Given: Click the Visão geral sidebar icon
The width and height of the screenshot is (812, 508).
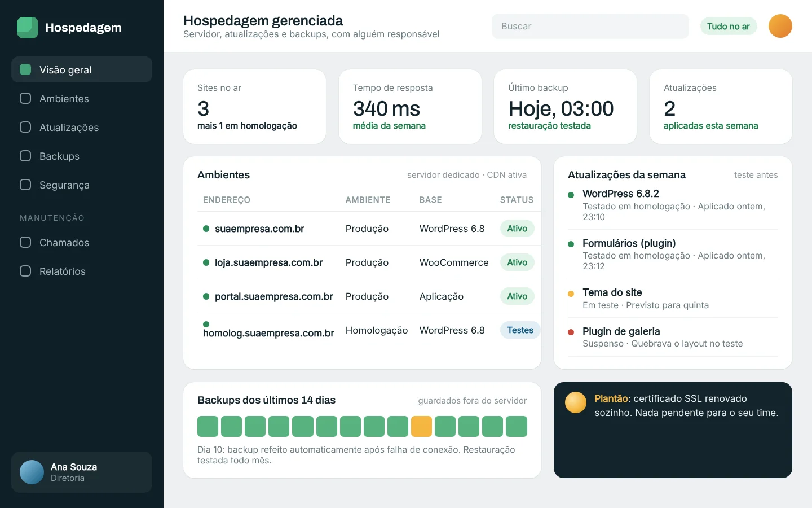Looking at the screenshot, I should [25, 69].
